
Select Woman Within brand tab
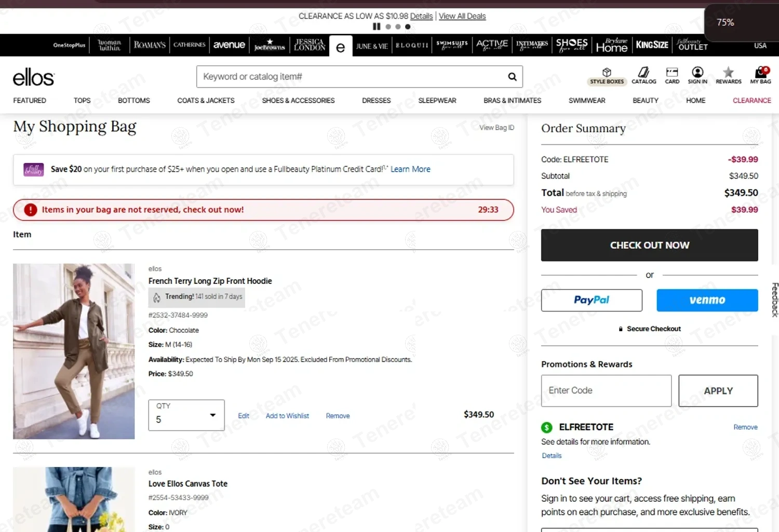[110, 45]
